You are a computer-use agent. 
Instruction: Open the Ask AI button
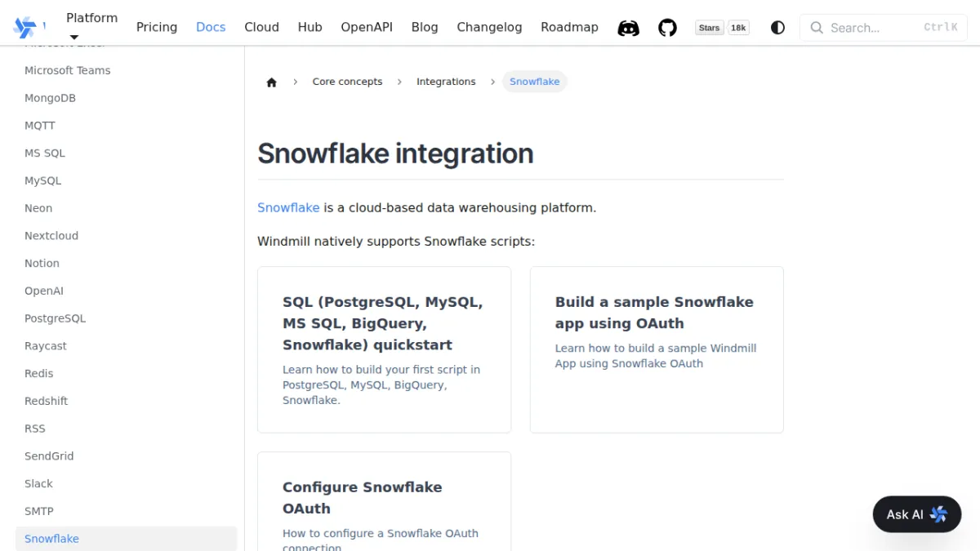click(917, 514)
